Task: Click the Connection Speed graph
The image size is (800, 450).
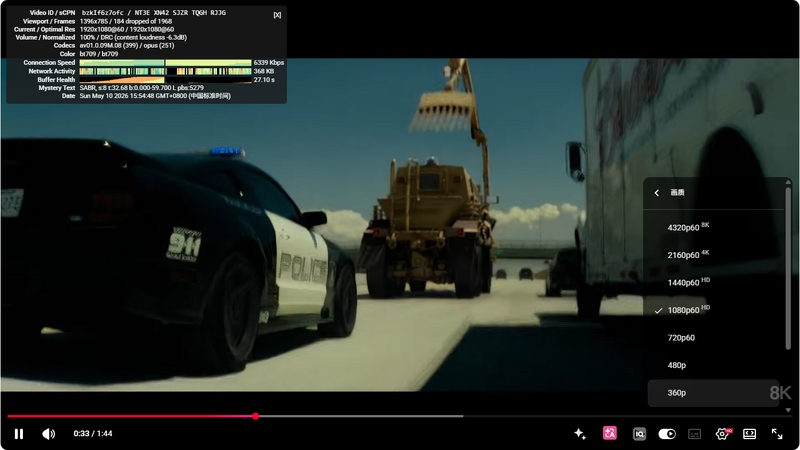Action: [165, 63]
